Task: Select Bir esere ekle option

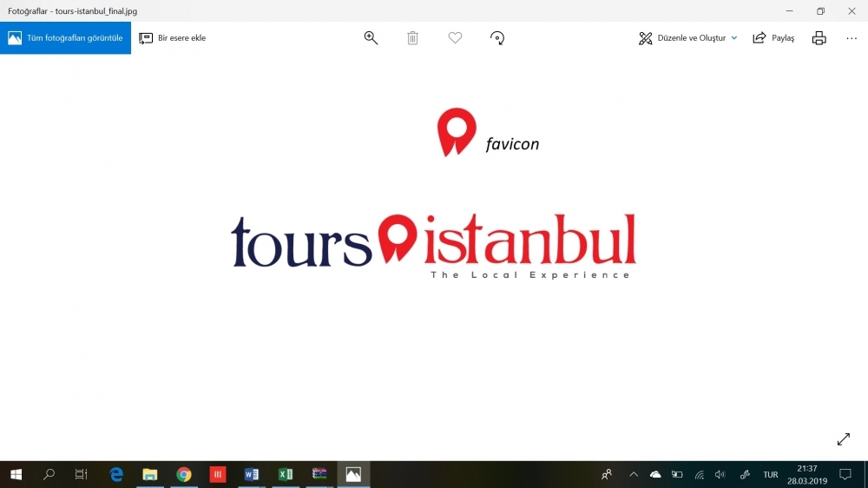Action: (x=173, y=38)
